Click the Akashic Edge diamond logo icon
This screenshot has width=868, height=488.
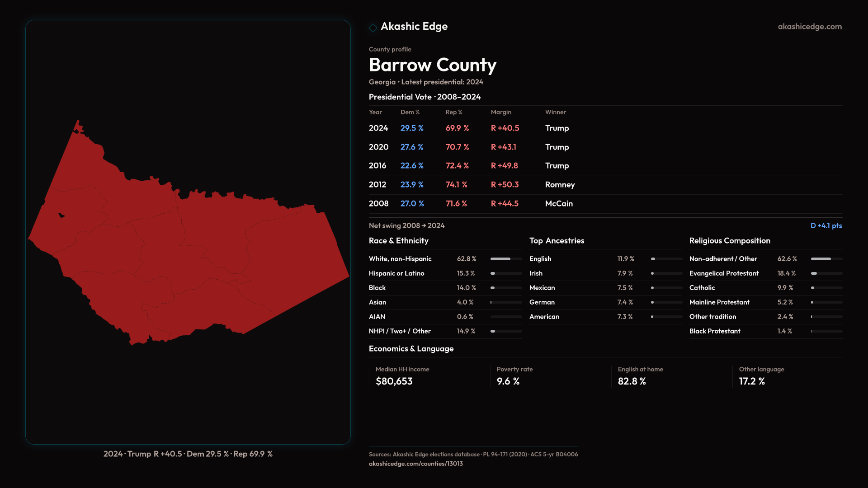click(373, 28)
